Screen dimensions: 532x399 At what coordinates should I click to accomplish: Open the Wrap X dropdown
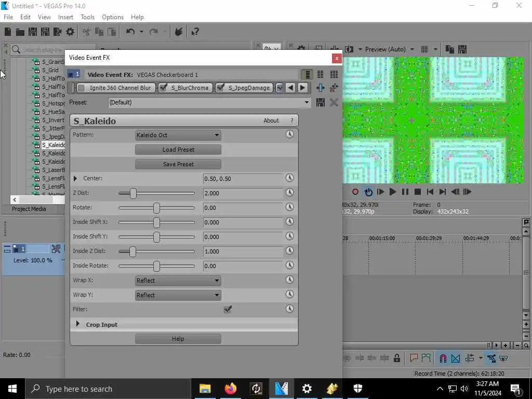click(x=178, y=281)
